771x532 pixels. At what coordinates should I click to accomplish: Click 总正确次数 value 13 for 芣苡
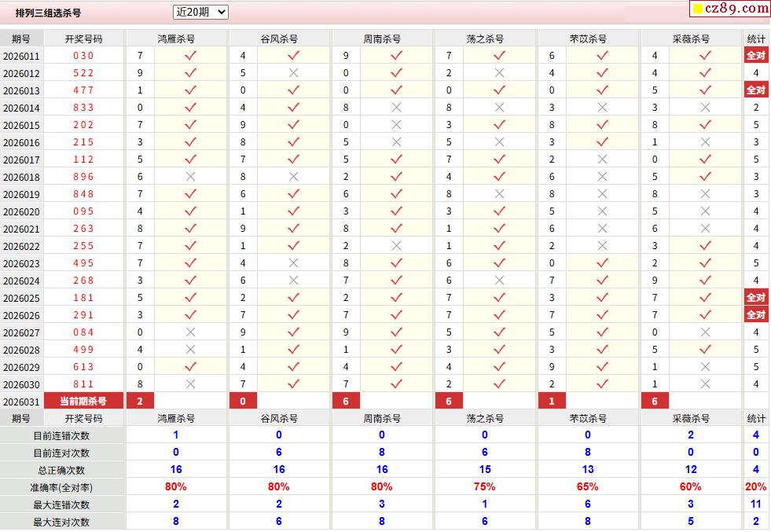[588, 470]
